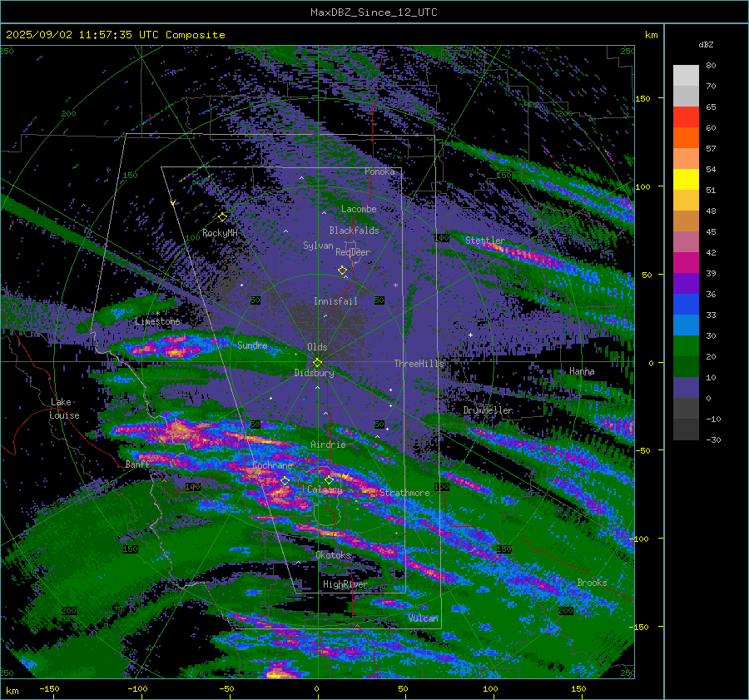Click the Banff label
The image size is (749, 700).
click(137, 464)
